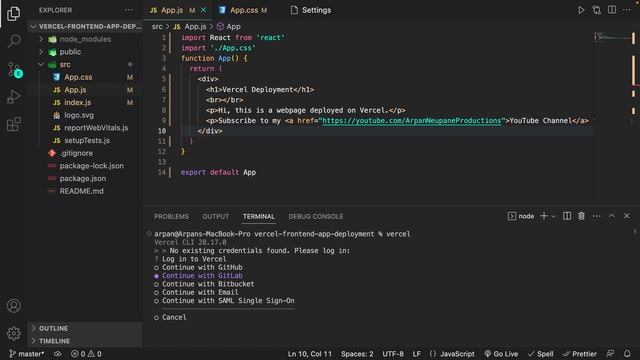Switch to the App.css editor tab
Screen dimensions: 640x360
click(243, 10)
